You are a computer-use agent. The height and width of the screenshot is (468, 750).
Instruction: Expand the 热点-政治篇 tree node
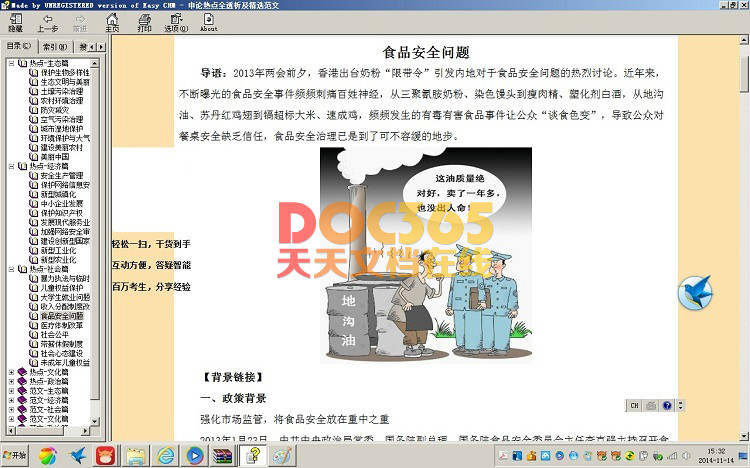(x=11, y=381)
